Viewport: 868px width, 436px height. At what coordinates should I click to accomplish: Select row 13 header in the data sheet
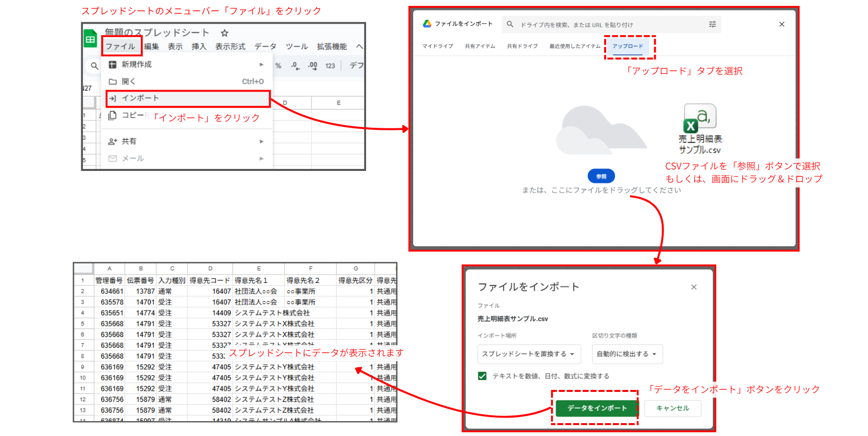[x=83, y=410]
